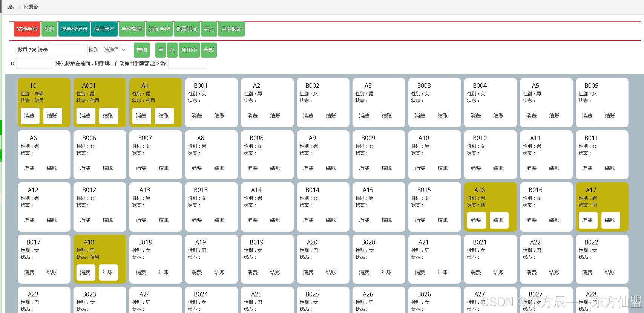Select the A21 card title

coord(424,242)
